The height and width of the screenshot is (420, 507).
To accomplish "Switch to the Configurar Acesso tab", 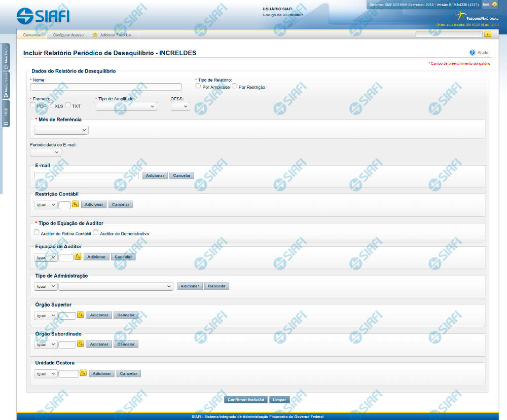I will coord(68,35).
